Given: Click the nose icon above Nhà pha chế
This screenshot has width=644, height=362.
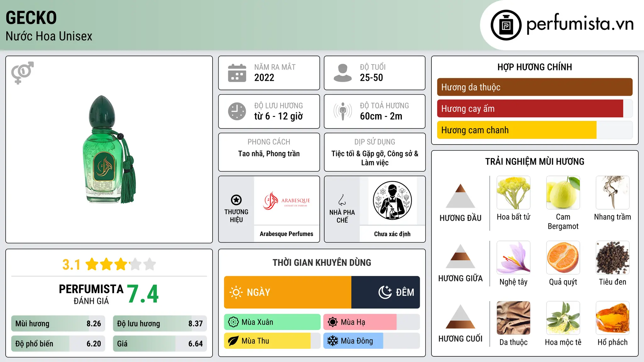Looking at the screenshot, I should point(342,200).
